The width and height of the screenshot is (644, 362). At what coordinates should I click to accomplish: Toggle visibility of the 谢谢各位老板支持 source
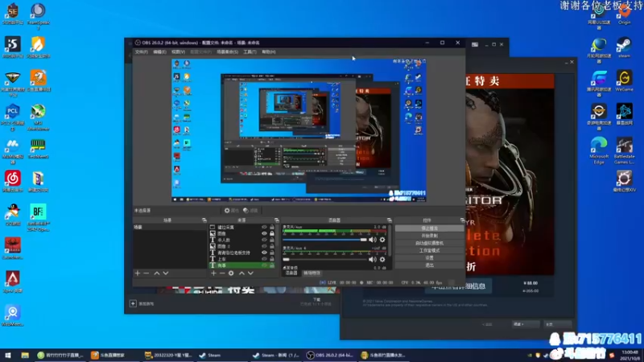[x=264, y=253]
